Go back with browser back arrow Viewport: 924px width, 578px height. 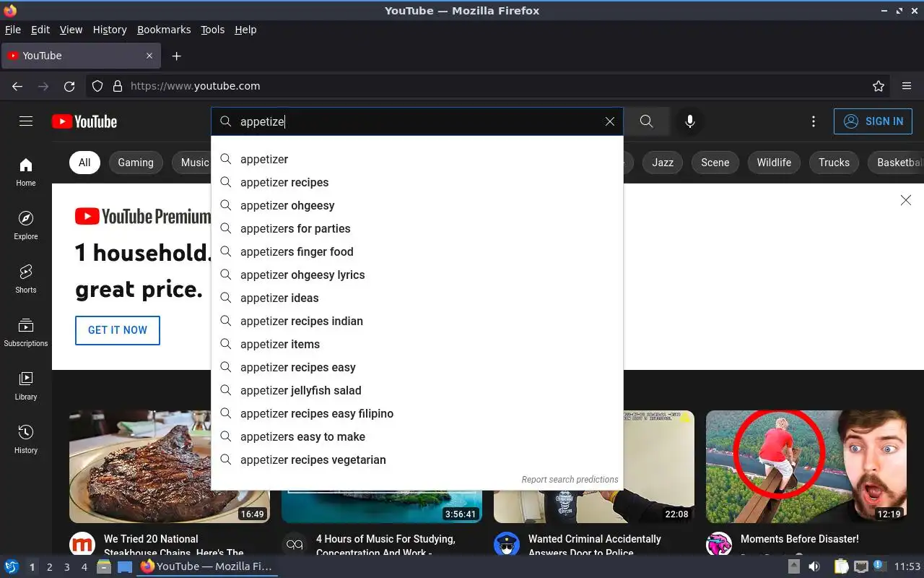[17, 86]
